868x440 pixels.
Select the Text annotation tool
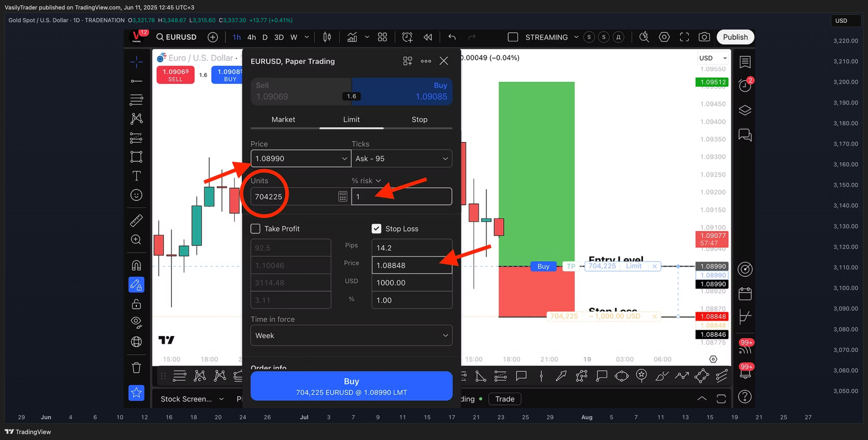point(136,176)
